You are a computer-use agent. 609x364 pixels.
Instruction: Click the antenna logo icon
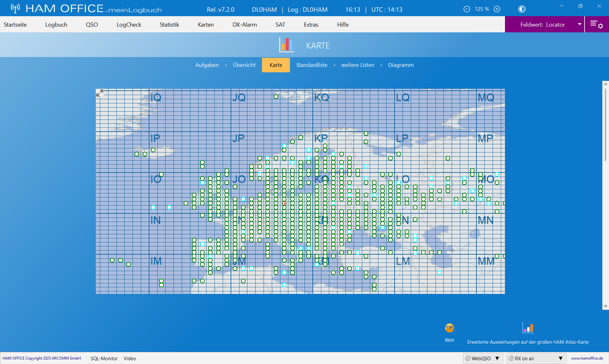click(15, 9)
